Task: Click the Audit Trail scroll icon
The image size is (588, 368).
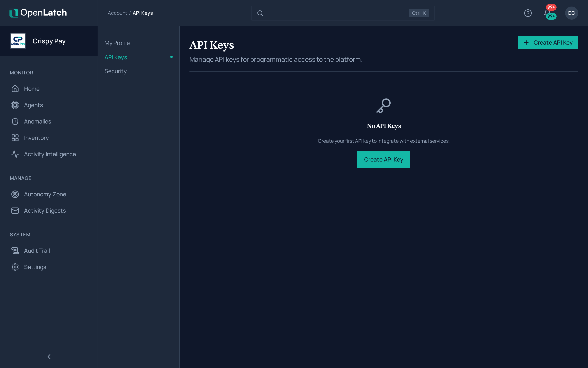Action: [15, 250]
